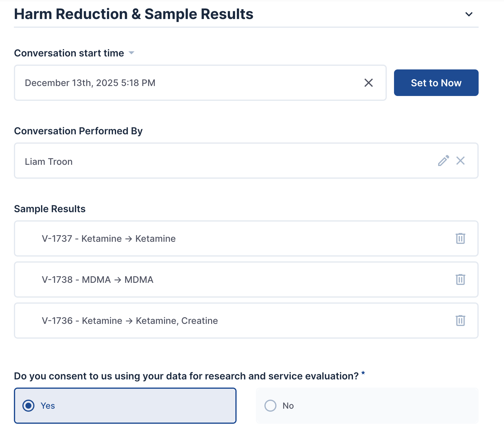Edit the Liam Troon performer entry
The image size is (504, 428).
click(443, 161)
